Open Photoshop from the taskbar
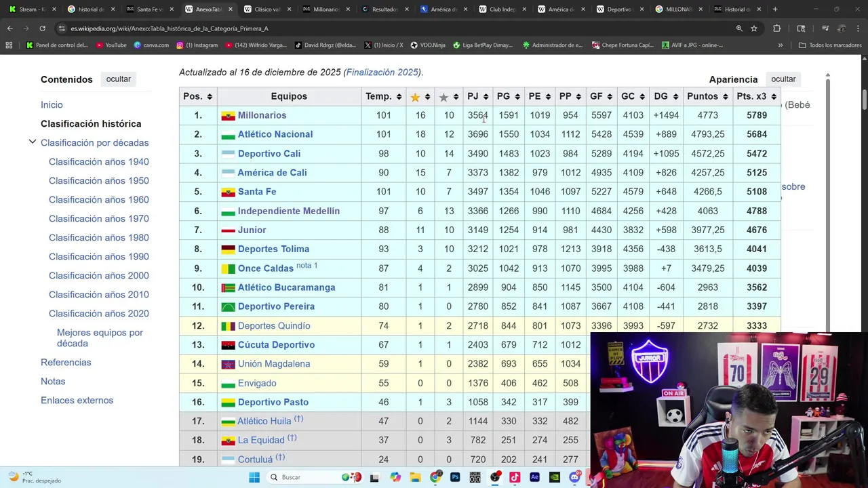This screenshot has width=868, height=488. (x=455, y=477)
